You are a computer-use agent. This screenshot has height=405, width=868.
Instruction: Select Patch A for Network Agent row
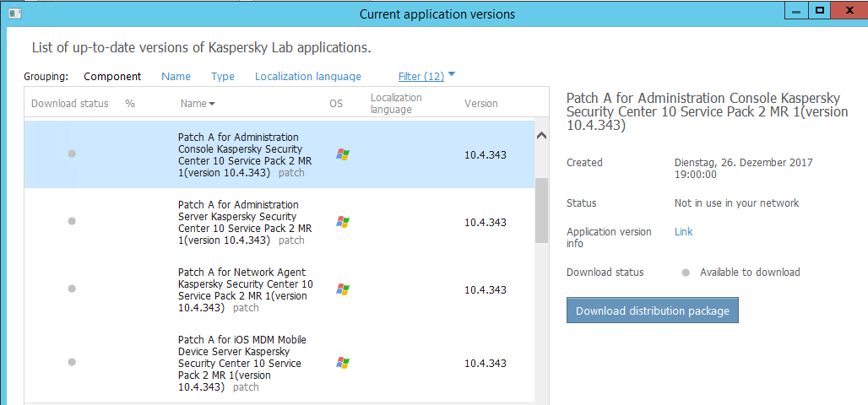(245, 289)
